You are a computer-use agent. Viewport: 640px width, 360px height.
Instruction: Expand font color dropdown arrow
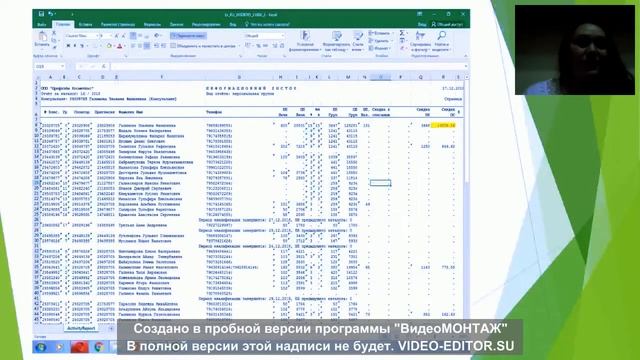(x=125, y=46)
